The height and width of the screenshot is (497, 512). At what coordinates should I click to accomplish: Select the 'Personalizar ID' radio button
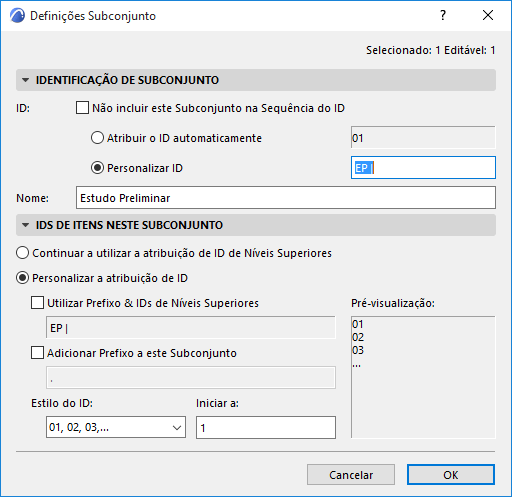tap(97, 168)
